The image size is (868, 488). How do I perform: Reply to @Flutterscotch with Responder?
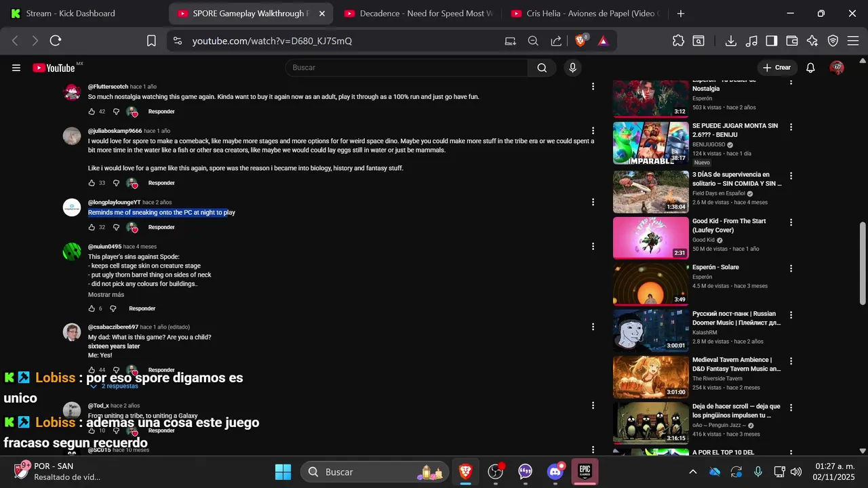(x=161, y=112)
